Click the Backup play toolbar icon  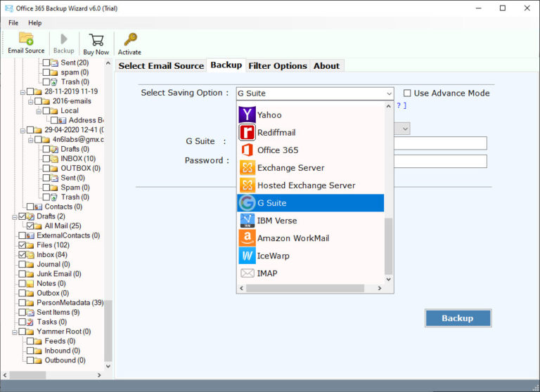tap(64, 39)
